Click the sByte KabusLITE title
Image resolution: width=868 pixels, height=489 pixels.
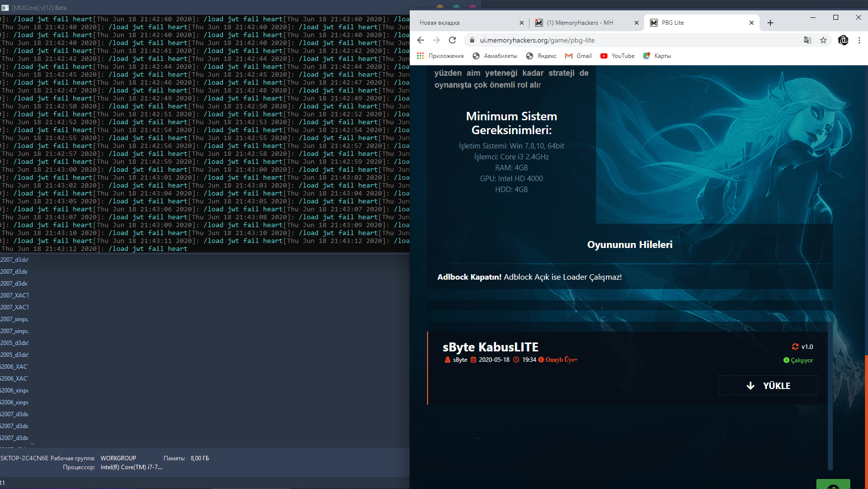pyautogui.click(x=490, y=347)
